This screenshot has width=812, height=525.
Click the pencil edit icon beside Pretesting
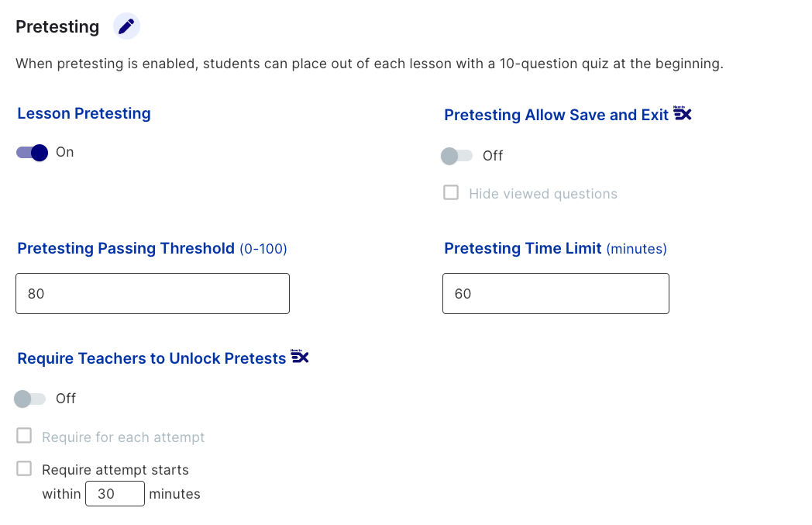[x=126, y=26]
